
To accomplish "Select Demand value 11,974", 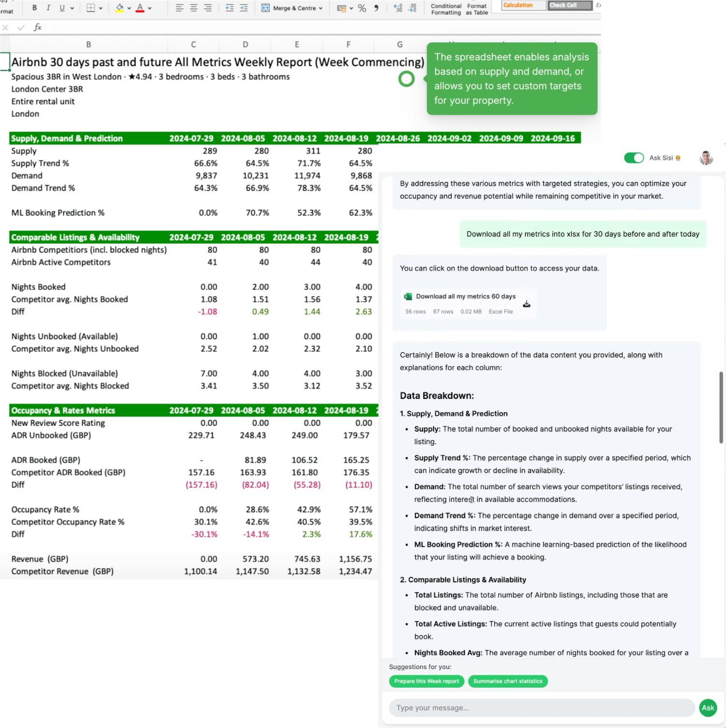I will 307,175.
